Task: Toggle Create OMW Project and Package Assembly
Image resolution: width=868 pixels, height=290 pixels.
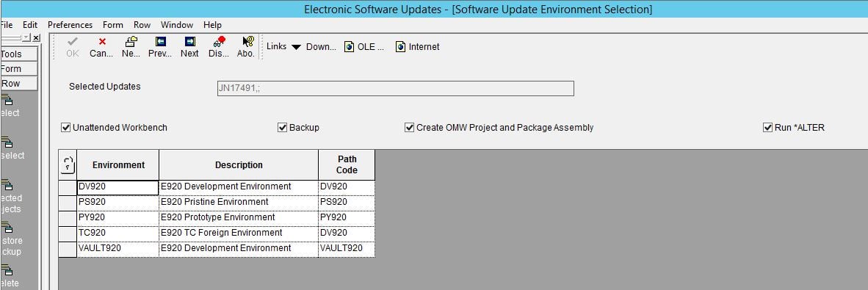Action: point(410,128)
